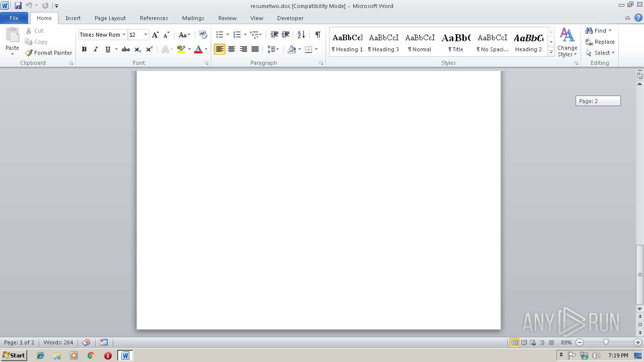Click Align Text Right icon
The height and width of the screenshot is (362, 644).
244,49
